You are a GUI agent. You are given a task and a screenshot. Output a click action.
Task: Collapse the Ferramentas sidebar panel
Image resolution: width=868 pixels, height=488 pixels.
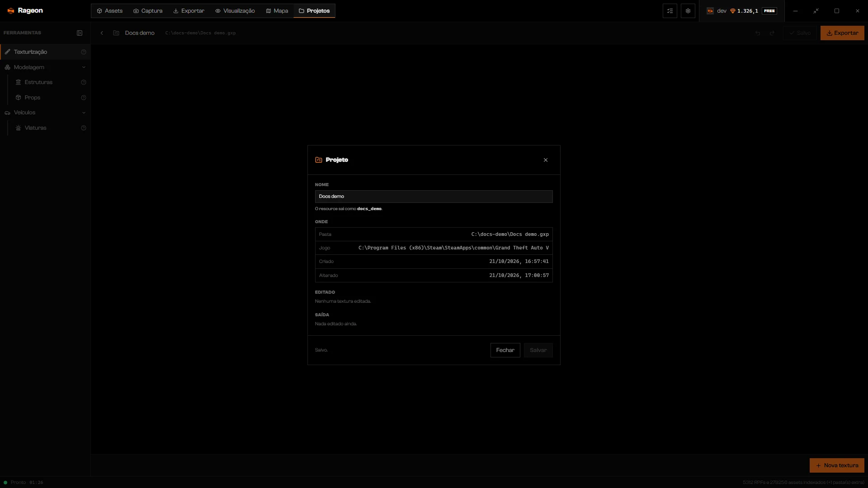click(x=80, y=33)
